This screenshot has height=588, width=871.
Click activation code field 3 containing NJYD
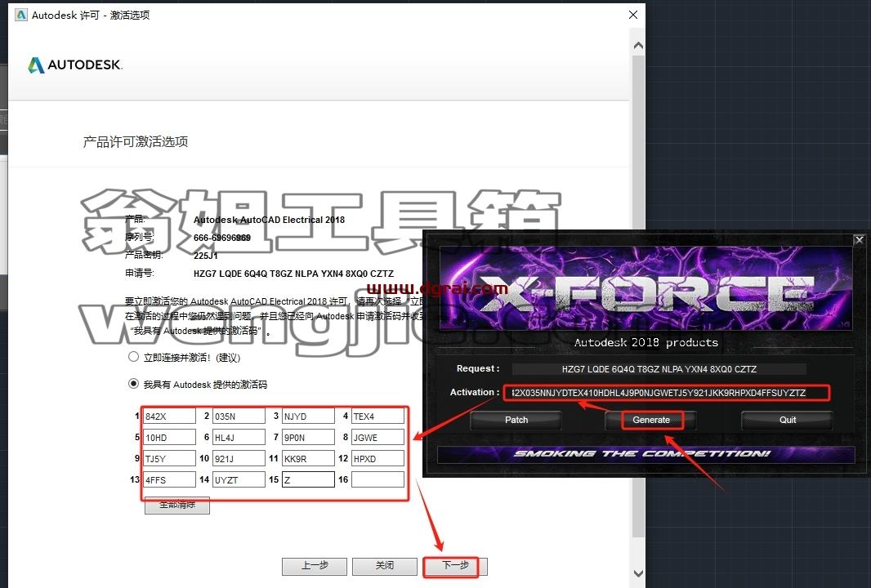click(308, 416)
